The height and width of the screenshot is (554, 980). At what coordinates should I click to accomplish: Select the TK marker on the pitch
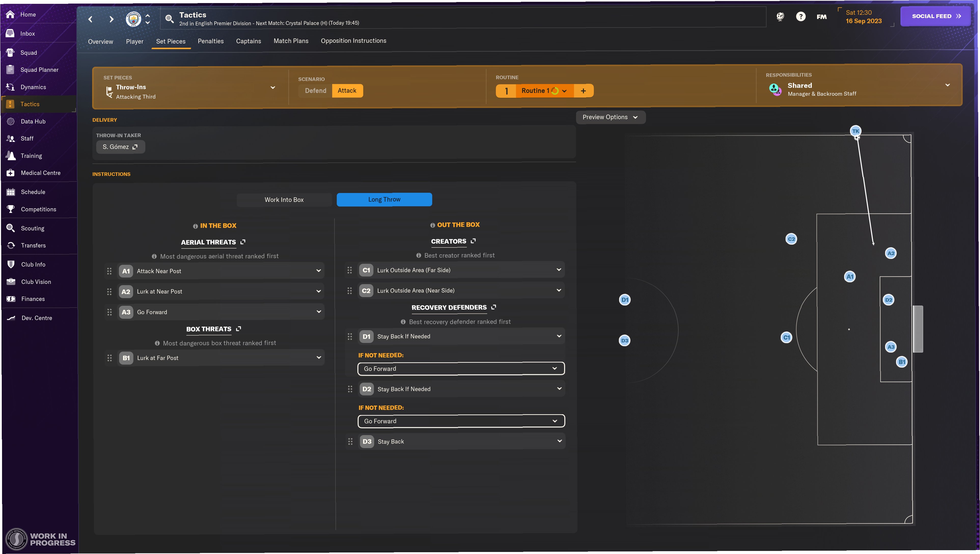855,131
